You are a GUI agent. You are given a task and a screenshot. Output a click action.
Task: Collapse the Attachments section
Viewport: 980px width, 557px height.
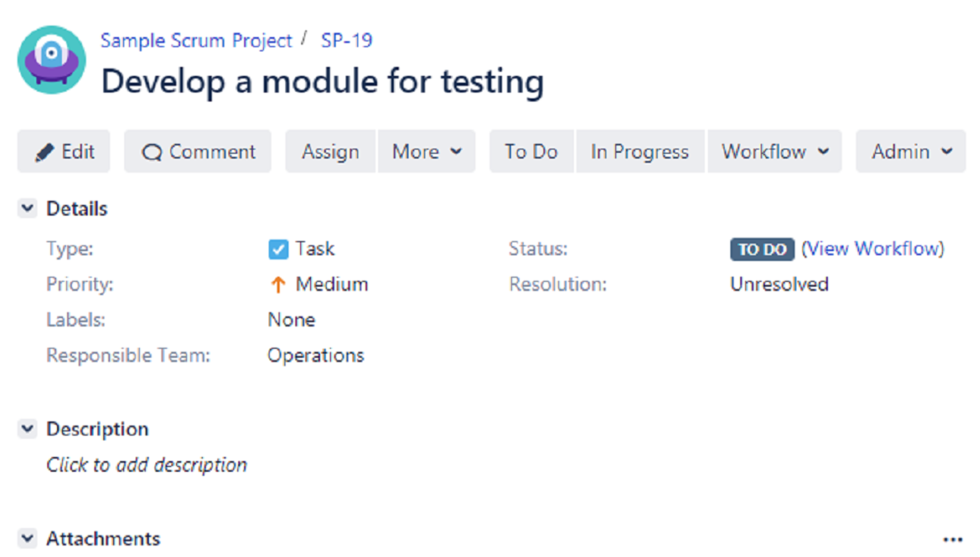[x=28, y=539]
